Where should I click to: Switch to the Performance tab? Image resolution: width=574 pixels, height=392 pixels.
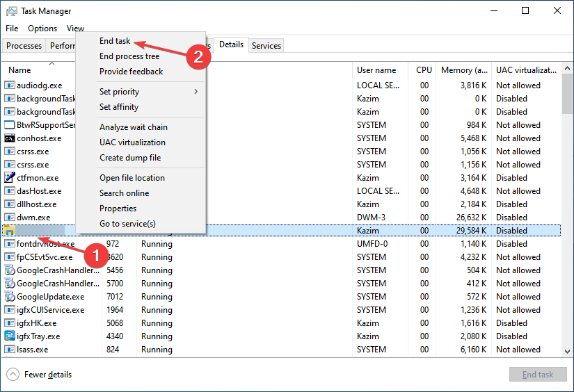click(x=61, y=46)
